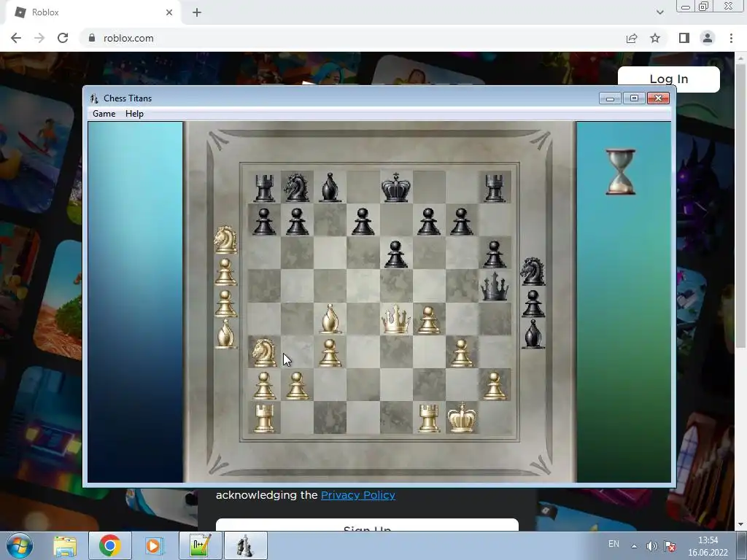Viewport: 747px width, 560px height.
Task: Pick the white pawn on f4
Action: click(x=429, y=319)
